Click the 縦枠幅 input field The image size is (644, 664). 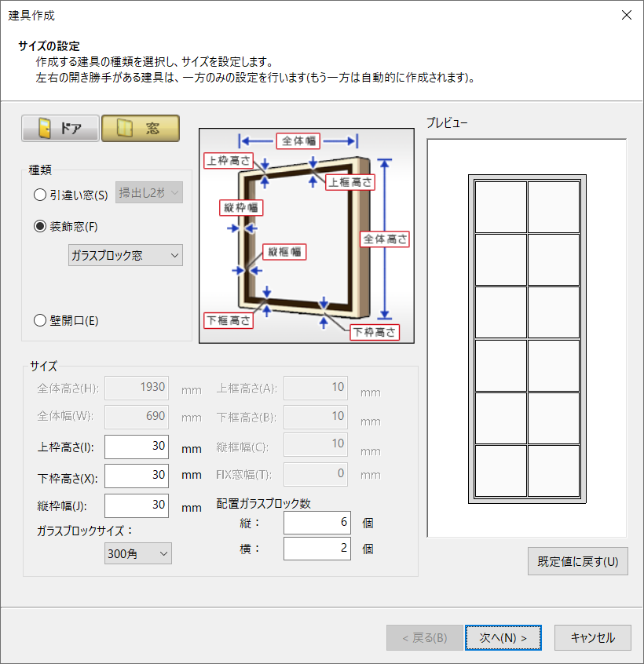(136, 506)
